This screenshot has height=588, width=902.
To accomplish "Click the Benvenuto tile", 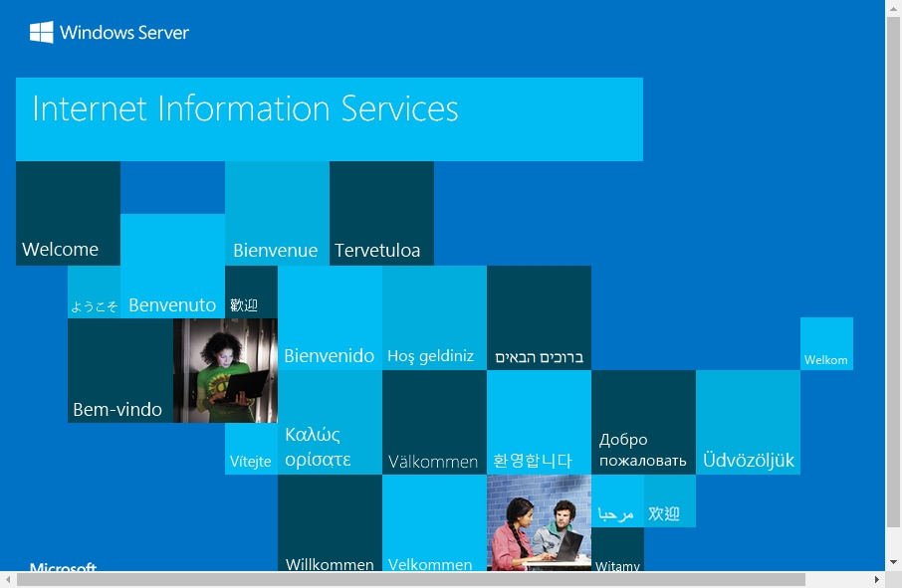I will point(172,266).
